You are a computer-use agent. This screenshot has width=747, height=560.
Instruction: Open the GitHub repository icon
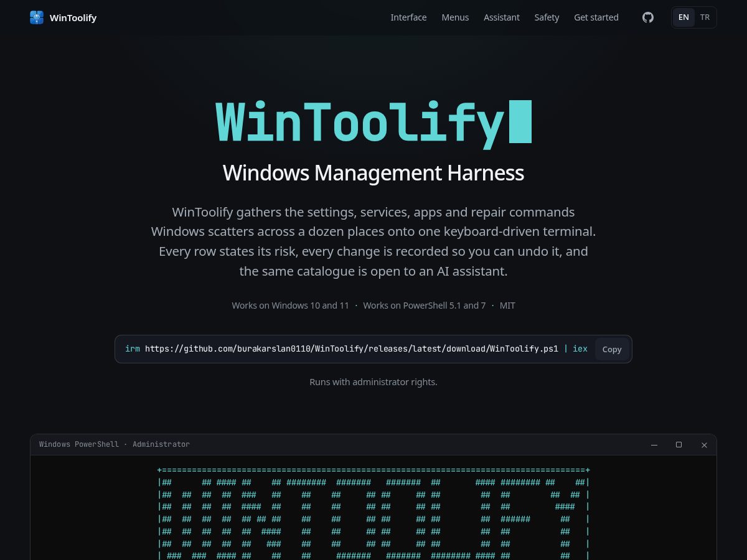(x=648, y=17)
